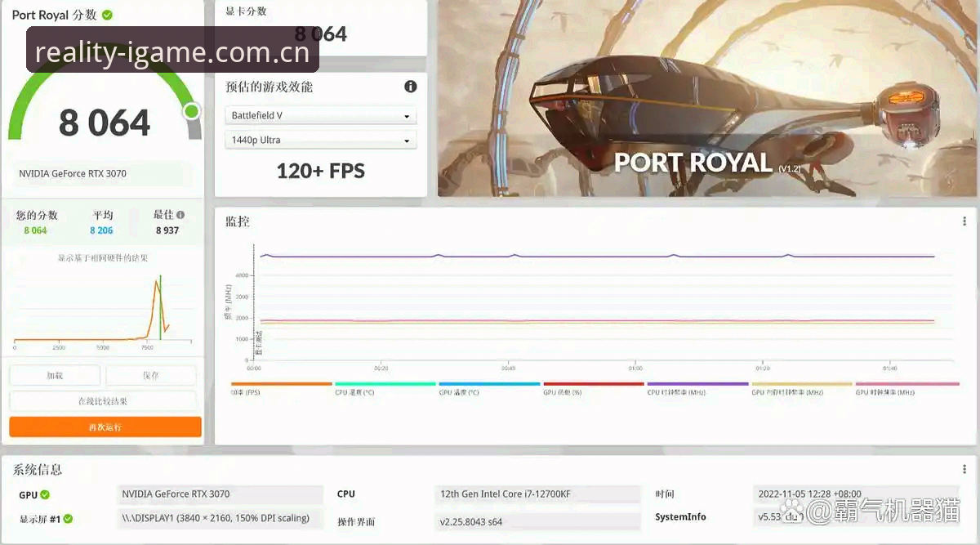Screen dimensions: 980x545
Task: Toggle the purple CPU 时钟频率 legend swatch
Action: pyautogui.click(x=697, y=383)
